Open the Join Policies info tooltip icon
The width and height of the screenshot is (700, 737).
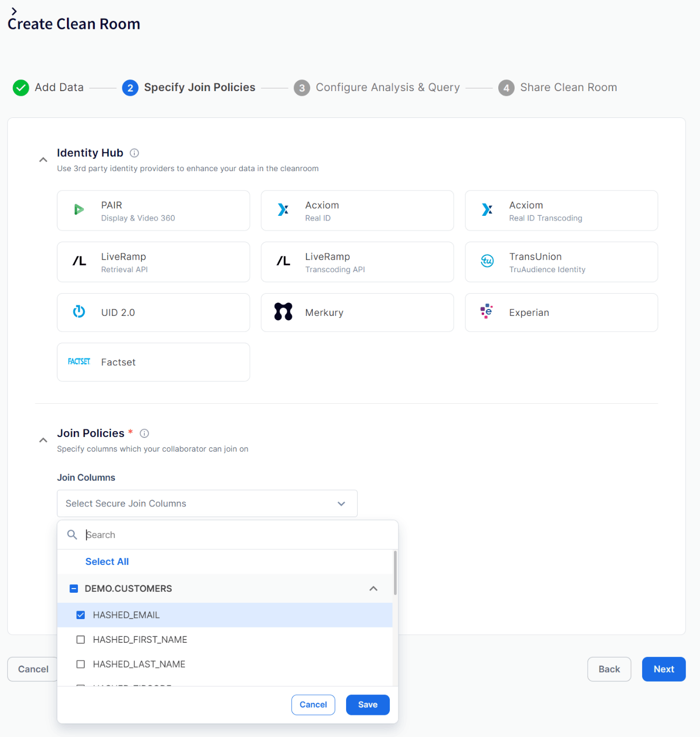[144, 433]
